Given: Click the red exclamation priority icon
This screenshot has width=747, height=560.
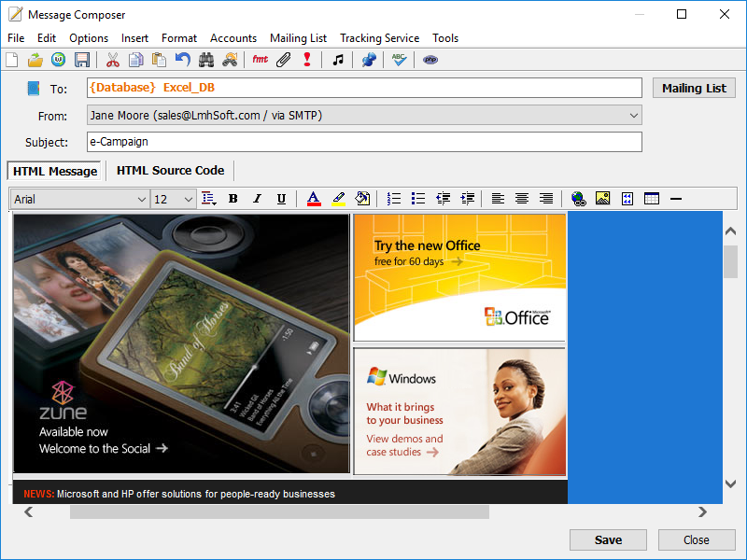Looking at the screenshot, I should coord(307,60).
